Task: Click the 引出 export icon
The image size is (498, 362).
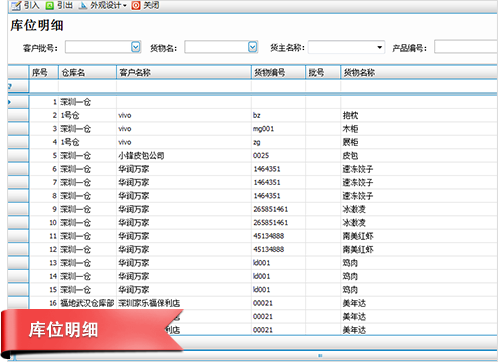Action: tap(50, 6)
